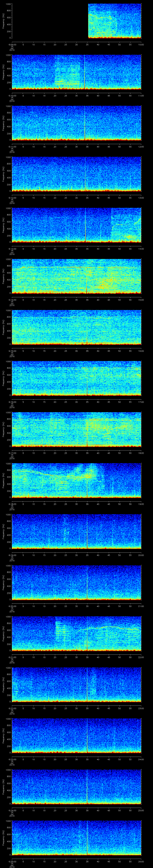Screen dimensions: 153x868
Task: Click the "6:09:00" time axis label
Action: [12, 44]
